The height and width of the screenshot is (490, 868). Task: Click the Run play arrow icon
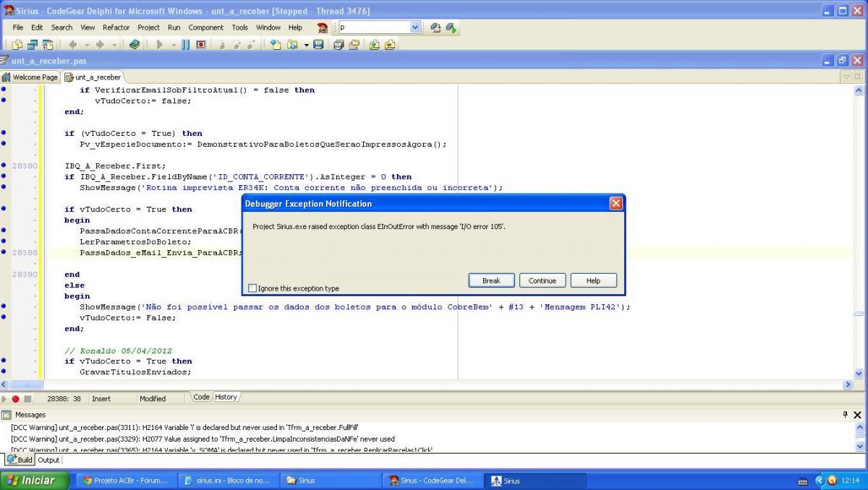pos(160,45)
